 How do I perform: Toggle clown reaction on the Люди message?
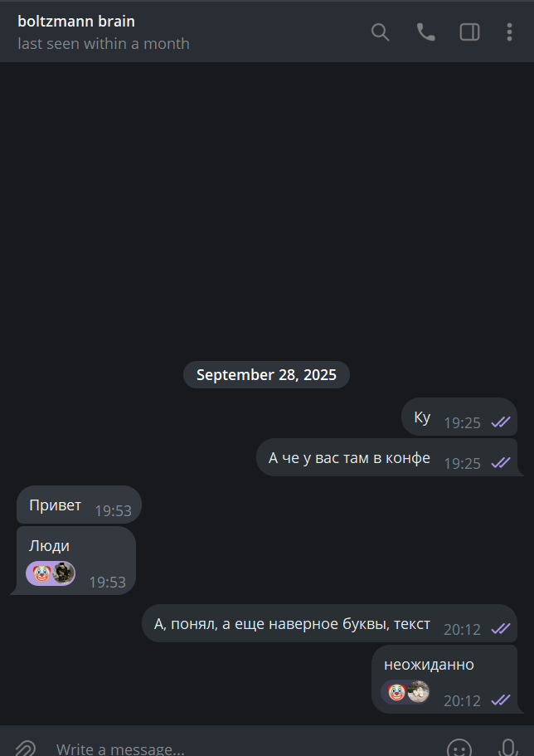click(42, 573)
